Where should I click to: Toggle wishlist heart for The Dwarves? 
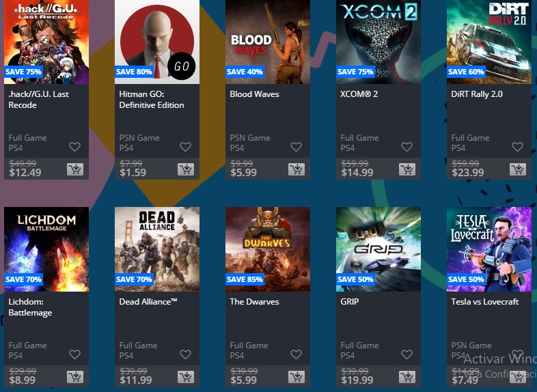[296, 354]
